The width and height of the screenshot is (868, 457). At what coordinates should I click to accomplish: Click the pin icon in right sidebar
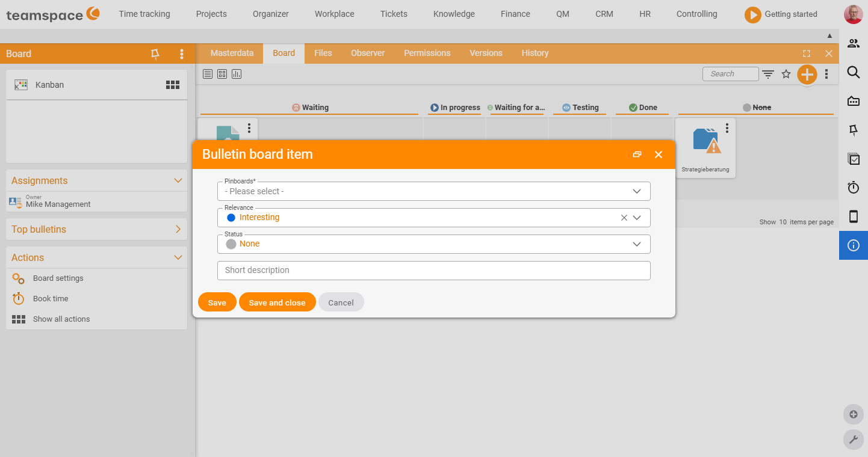tap(854, 130)
